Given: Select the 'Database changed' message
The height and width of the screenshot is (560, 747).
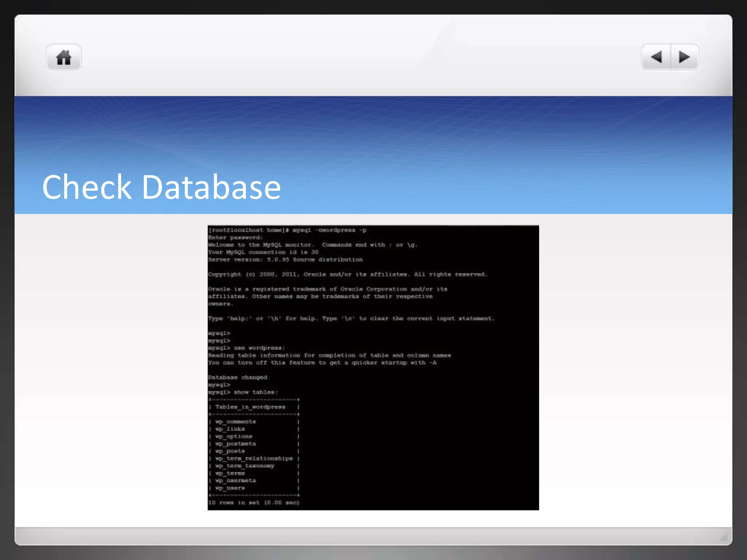Looking at the screenshot, I should click(237, 377).
